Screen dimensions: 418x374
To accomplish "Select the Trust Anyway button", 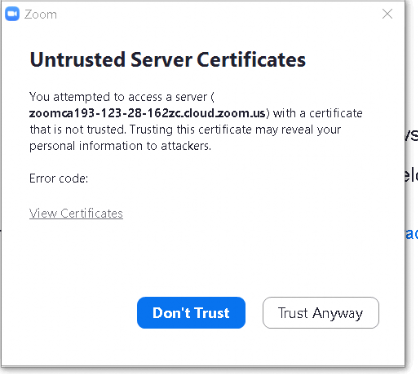I will point(321,313).
